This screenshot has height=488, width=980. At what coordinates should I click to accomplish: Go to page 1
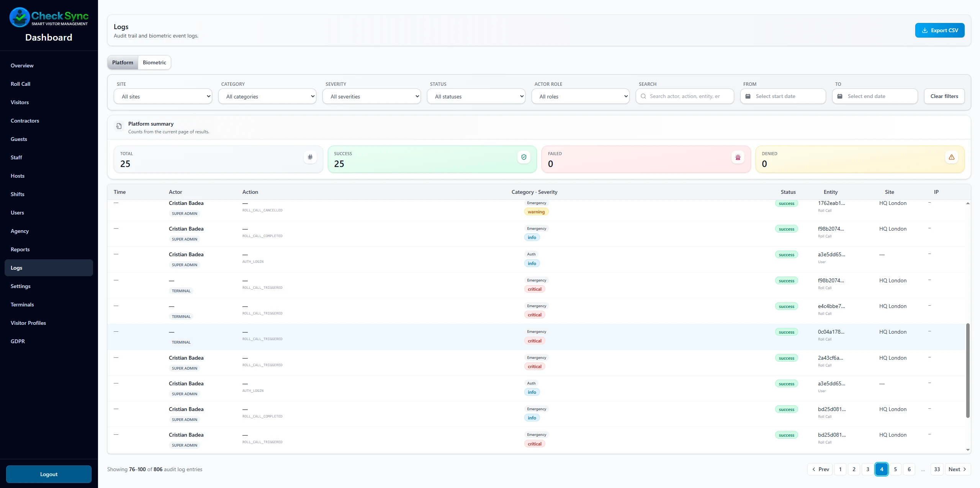point(840,469)
